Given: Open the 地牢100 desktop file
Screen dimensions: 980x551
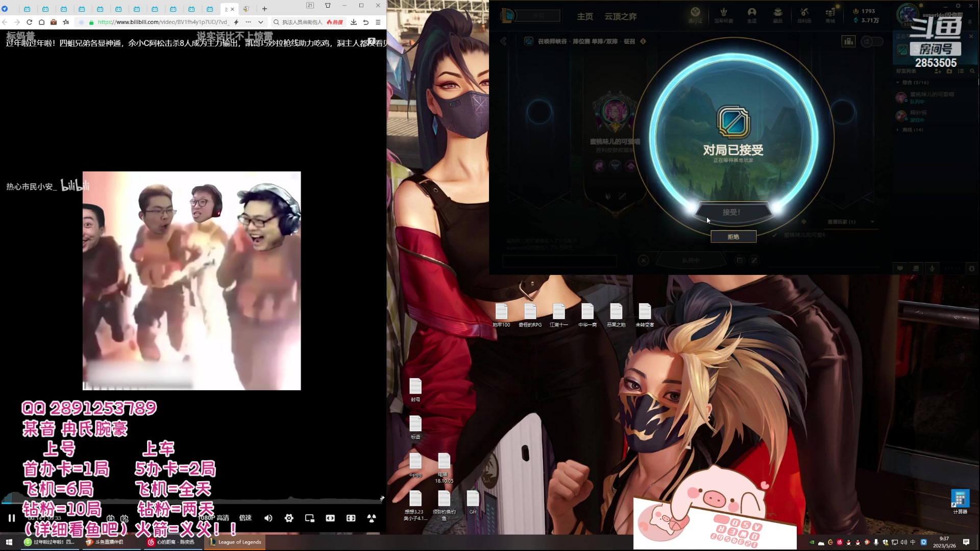Looking at the screenshot, I should (x=501, y=315).
